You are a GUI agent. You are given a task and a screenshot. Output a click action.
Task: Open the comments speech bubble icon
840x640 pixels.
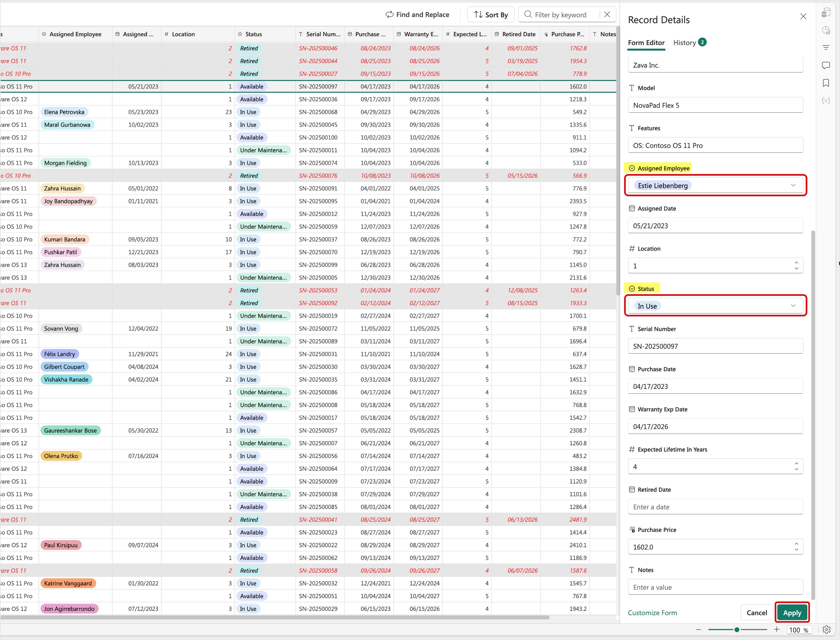coord(826,66)
